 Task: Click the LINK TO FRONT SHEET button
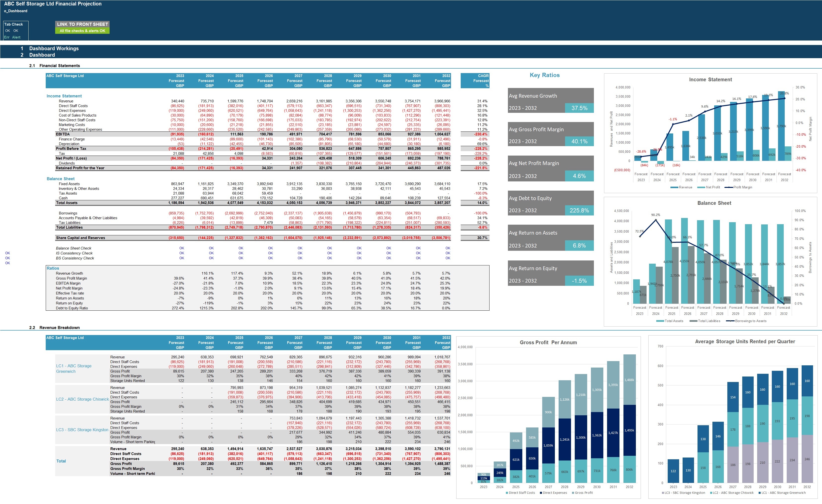[82, 24]
